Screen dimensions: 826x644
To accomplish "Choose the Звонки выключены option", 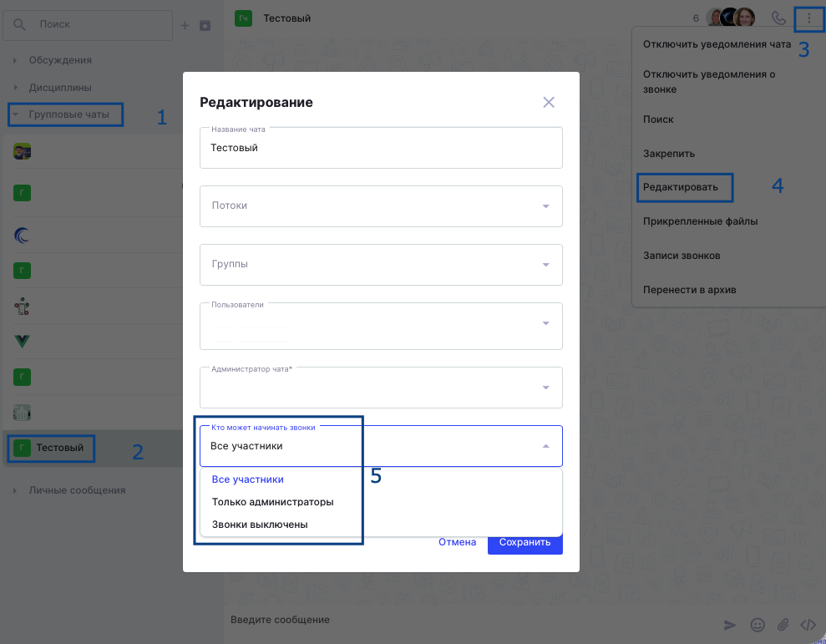I will point(260,525).
